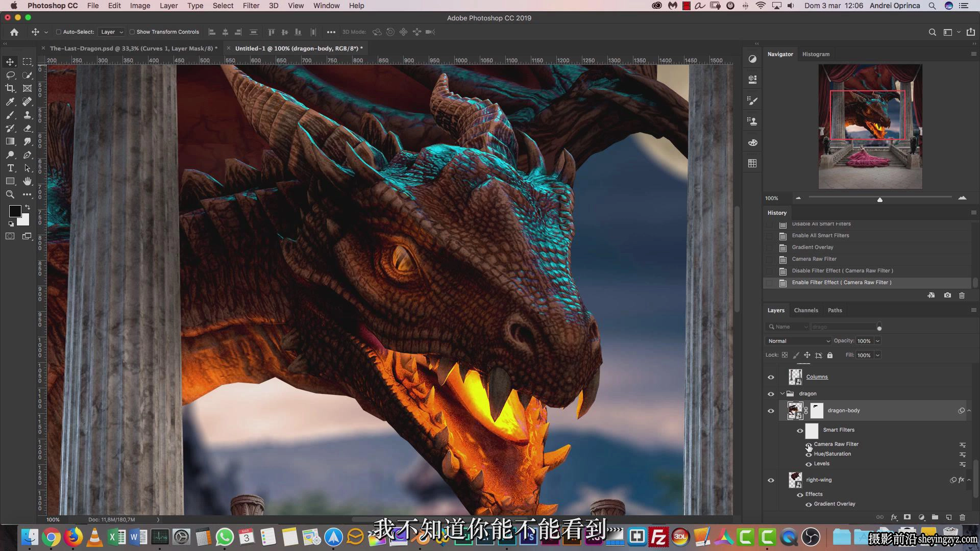The image size is (980, 551).
Task: Select the Lasso tool
Action: (10, 75)
